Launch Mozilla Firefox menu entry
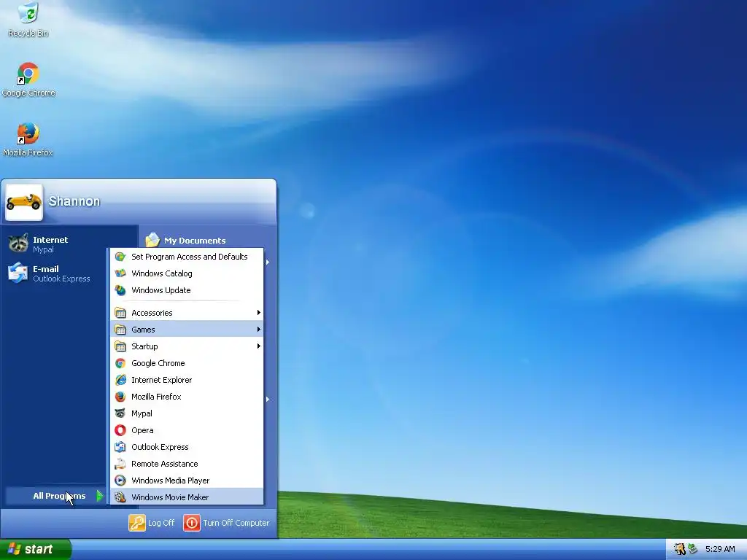This screenshot has width=747, height=560. (187, 397)
